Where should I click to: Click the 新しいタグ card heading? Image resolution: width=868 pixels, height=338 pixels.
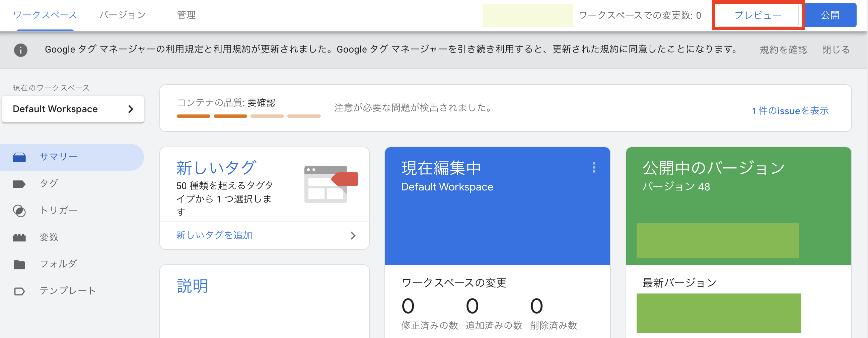pos(216,168)
